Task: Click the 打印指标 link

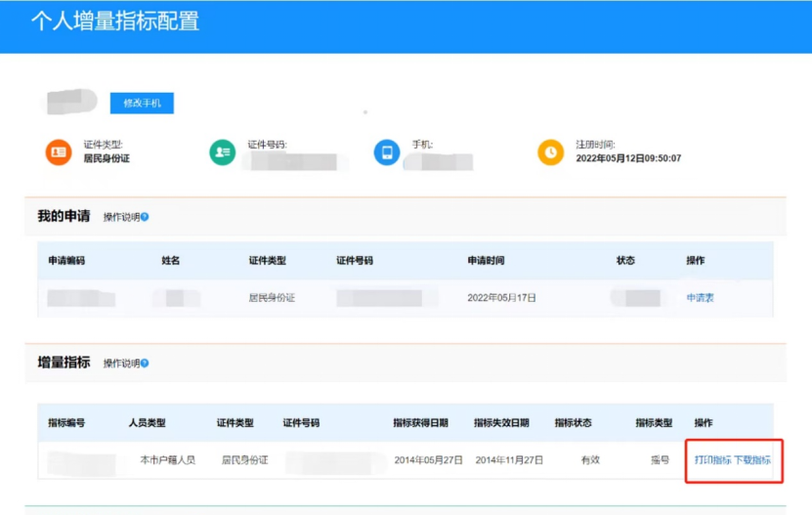Action: pyautogui.click(x=712, y=459)
